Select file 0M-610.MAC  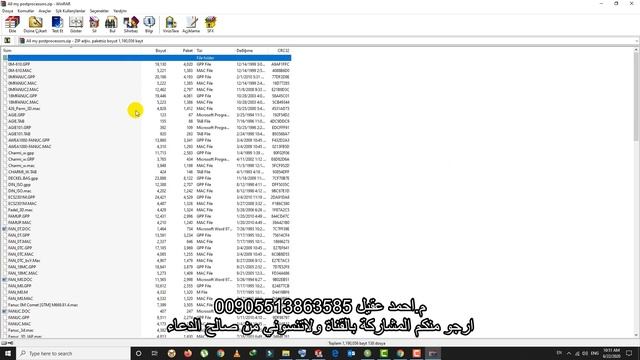[x=20, y=71]
